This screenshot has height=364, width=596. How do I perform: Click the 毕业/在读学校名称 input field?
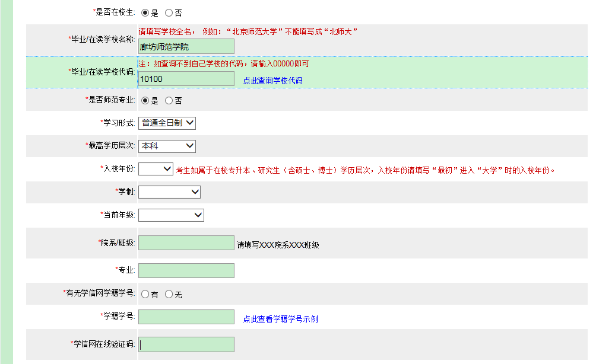[186, 46]
